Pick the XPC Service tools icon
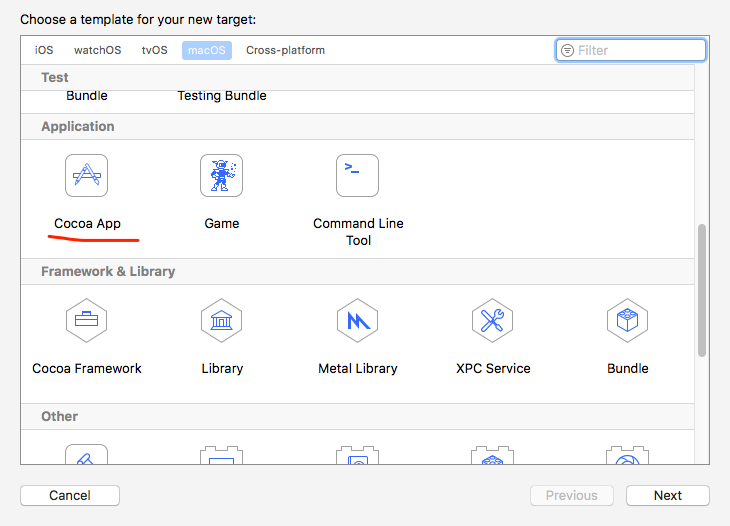 tap(493, 321)
